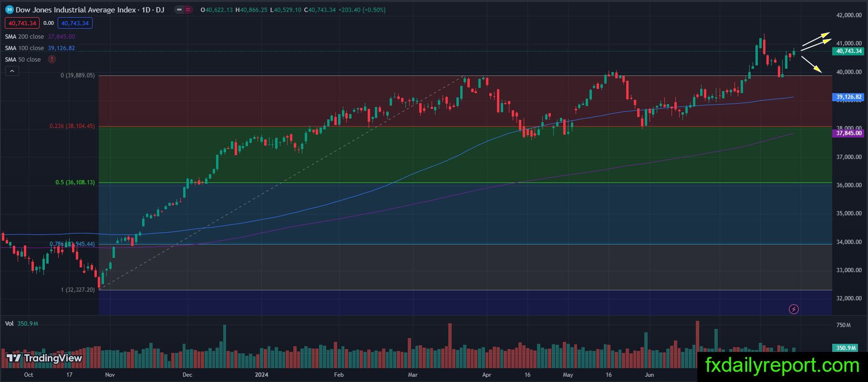
Task: Click the 41,000.00 price axis label
Action: click(x=849, y=43)
